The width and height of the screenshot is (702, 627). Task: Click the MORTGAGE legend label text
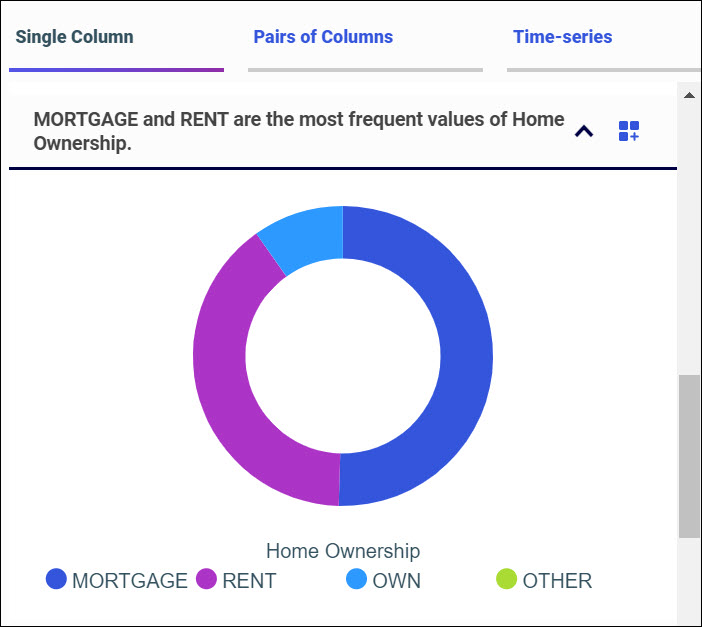pyautogui.click(x=130, y=580)
